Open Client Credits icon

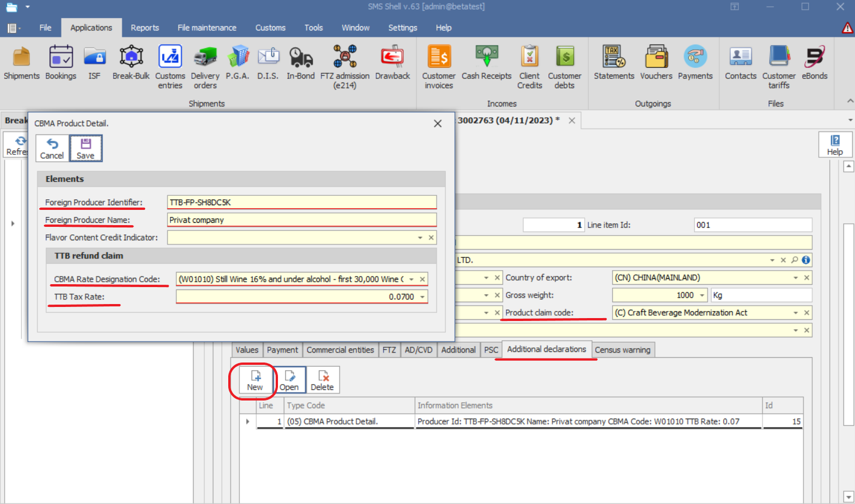pos(530,67)
